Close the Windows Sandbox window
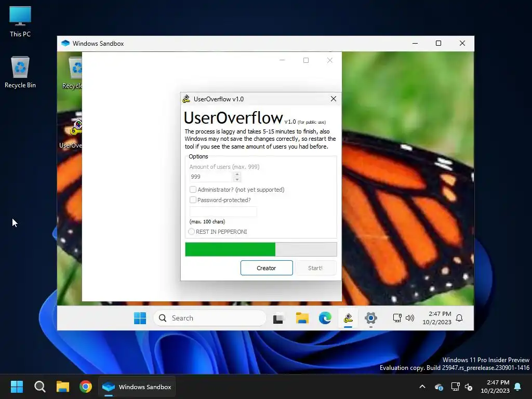 tap(462, 44)
